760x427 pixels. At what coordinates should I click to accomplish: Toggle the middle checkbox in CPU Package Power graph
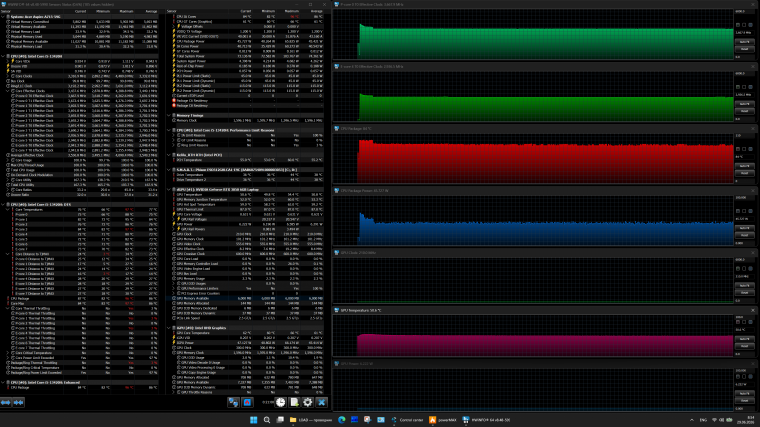tap(744, 211)
